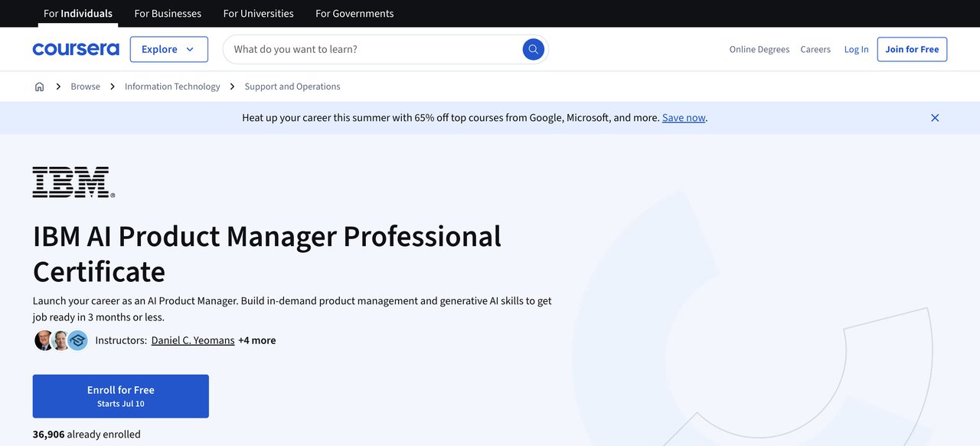Image resolution: width=980 pixels, height=446 pixels.
Task: Click the Coursera logo
Action: (76, 49)
